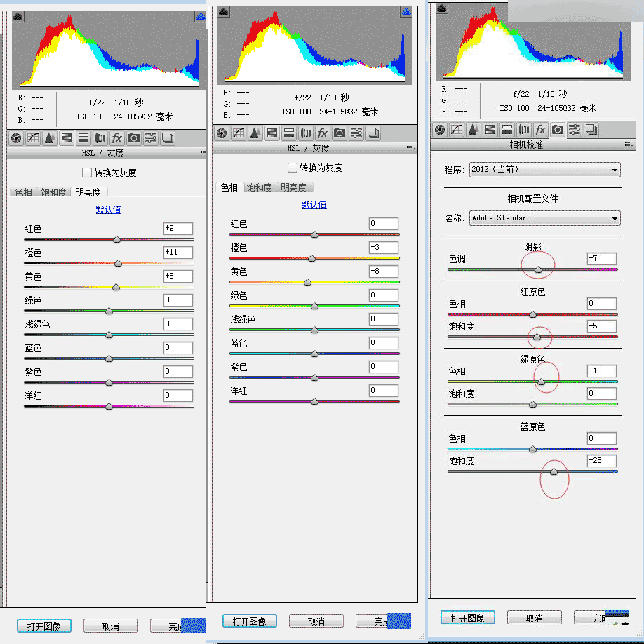This screenshot has width=644, height=644.
Task: Open Effects fx icon in left panel
Action: [x=117, y=138]
